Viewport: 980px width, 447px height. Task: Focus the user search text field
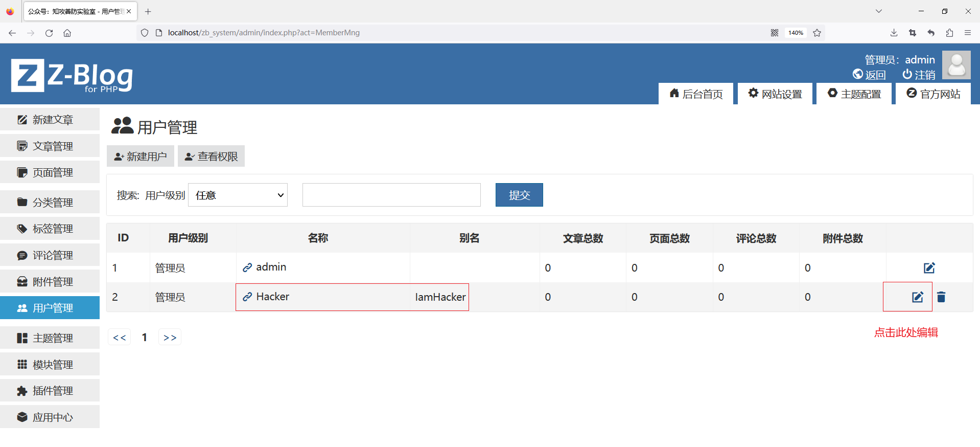(x=391, y=195)
